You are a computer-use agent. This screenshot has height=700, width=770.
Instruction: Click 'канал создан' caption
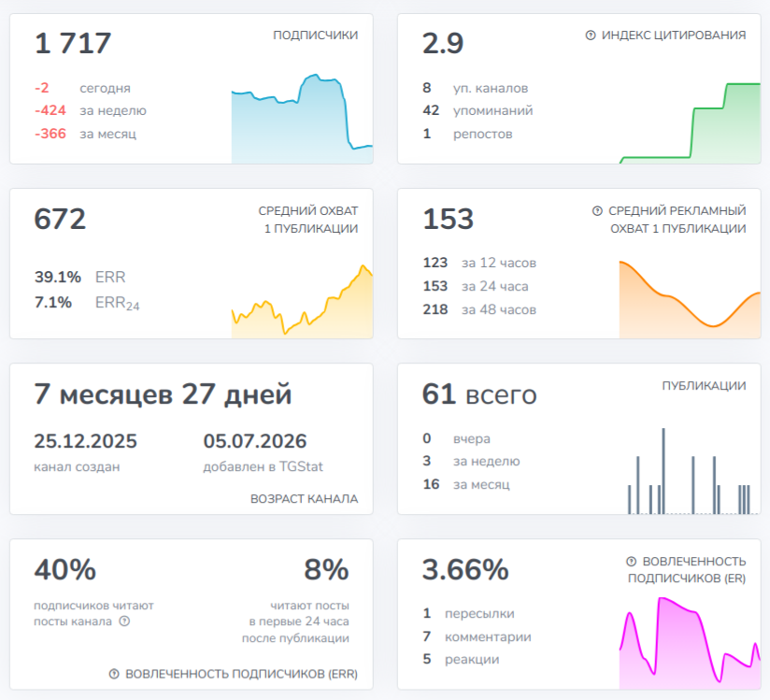77,466
